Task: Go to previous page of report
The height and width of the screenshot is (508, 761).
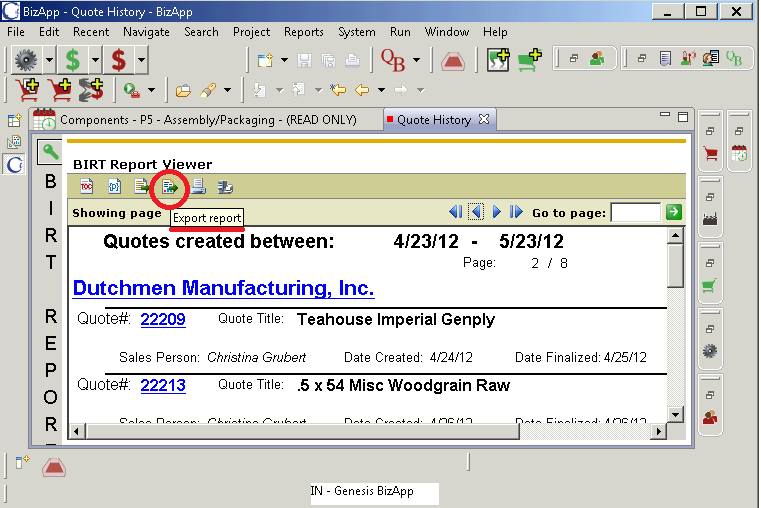Action: 476,212
